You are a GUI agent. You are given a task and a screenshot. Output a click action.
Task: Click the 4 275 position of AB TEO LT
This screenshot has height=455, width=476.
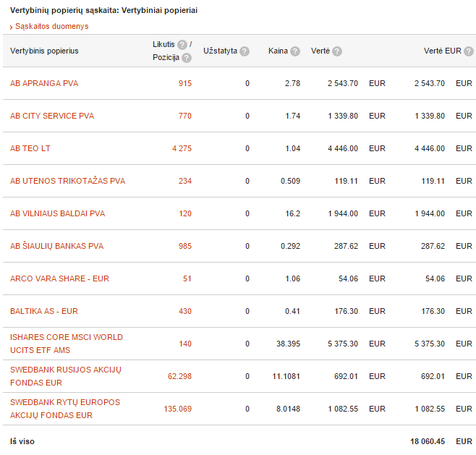pyautogui.click(x=182, y=148)
